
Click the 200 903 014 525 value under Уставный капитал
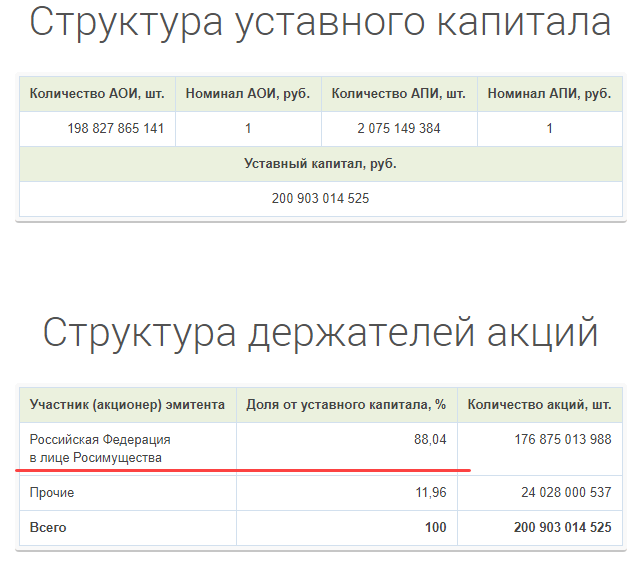320,199
